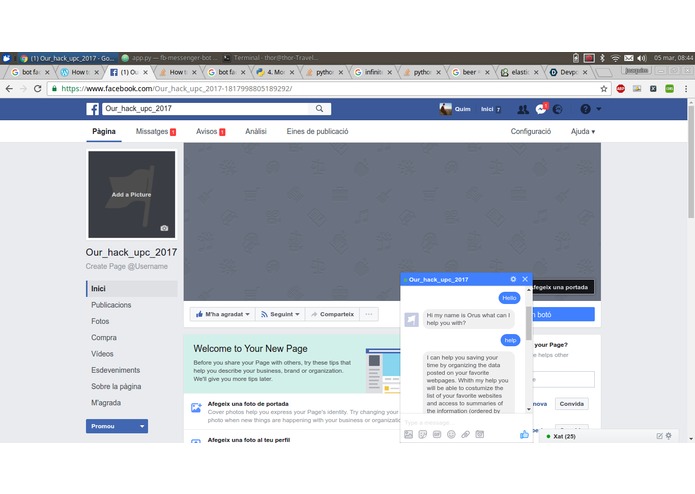Click the system volume icon

coord(641,58)
